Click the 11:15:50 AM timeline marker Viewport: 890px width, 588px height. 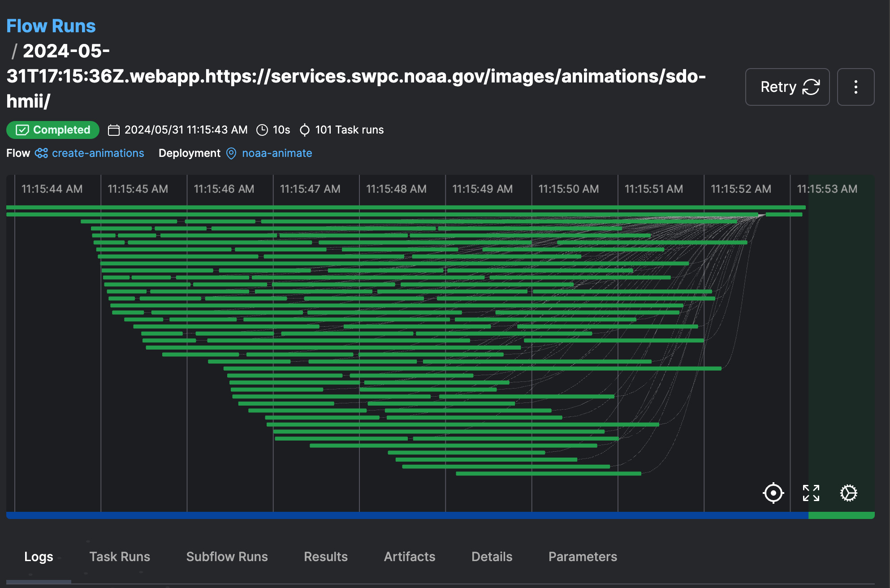click(x=569, y=189)
